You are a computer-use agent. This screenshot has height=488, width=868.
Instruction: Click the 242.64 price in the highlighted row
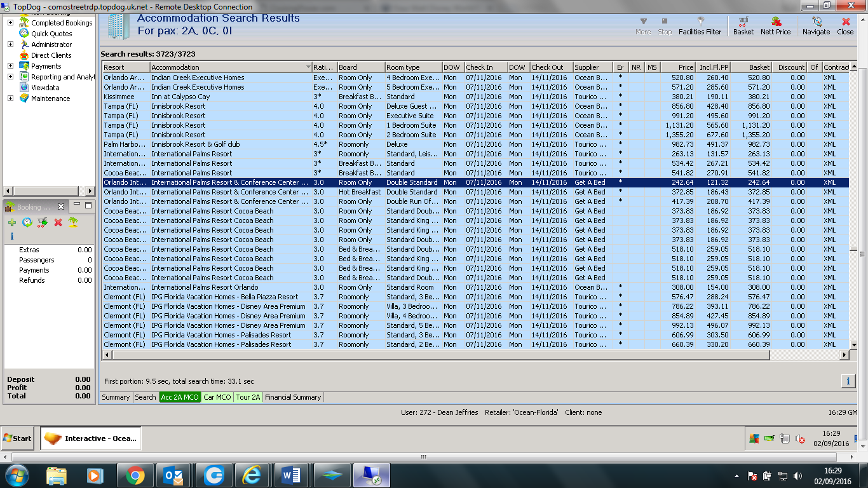click(x=683, y=182)
